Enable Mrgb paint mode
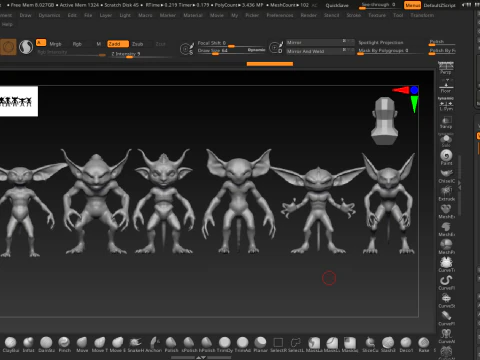This screenshot has height=360, width=480. 55,44
